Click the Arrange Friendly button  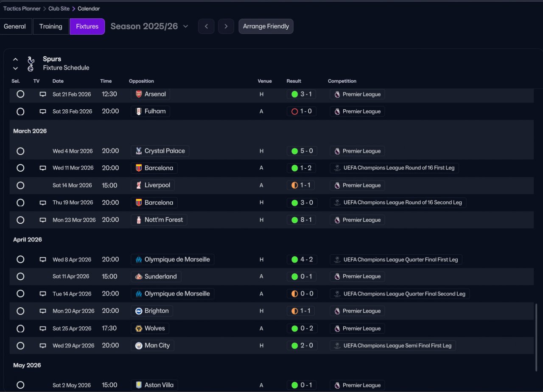click(x=266, y=26)
